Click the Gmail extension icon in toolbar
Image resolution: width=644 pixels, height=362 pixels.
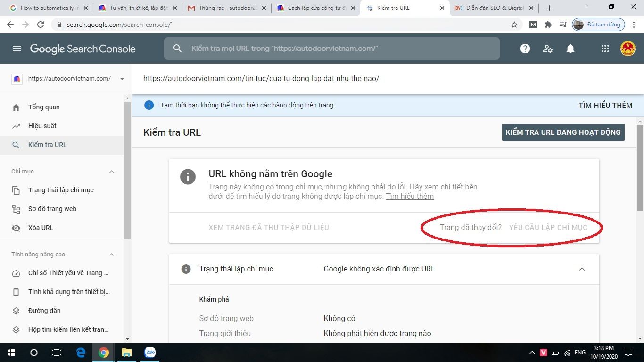point(533,25)
